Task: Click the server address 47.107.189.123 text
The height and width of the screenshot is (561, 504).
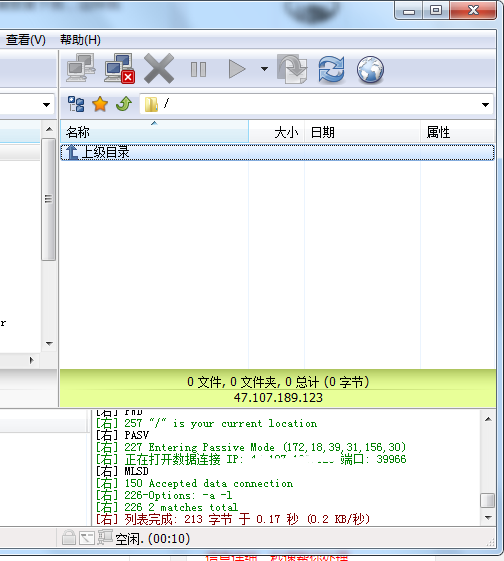Action: (278, 397)
